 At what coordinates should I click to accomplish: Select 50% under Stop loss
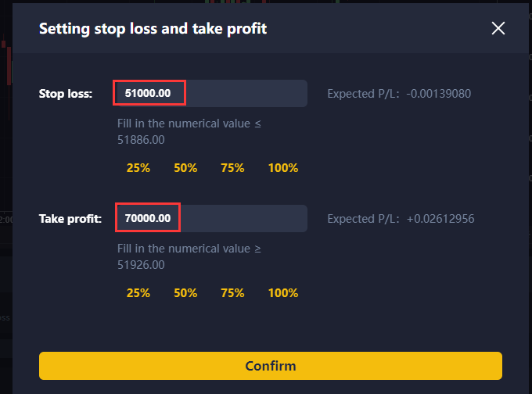pos(185,168)
